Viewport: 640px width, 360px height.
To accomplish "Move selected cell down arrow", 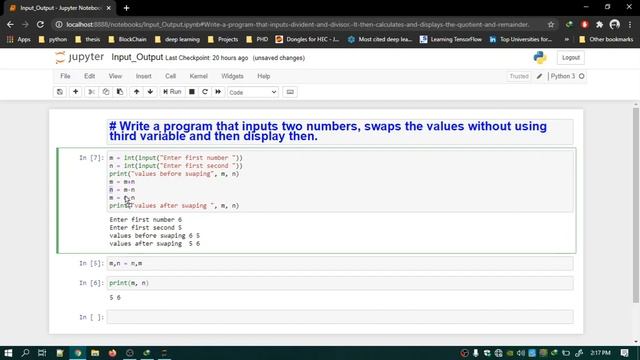I will point(150,92).
